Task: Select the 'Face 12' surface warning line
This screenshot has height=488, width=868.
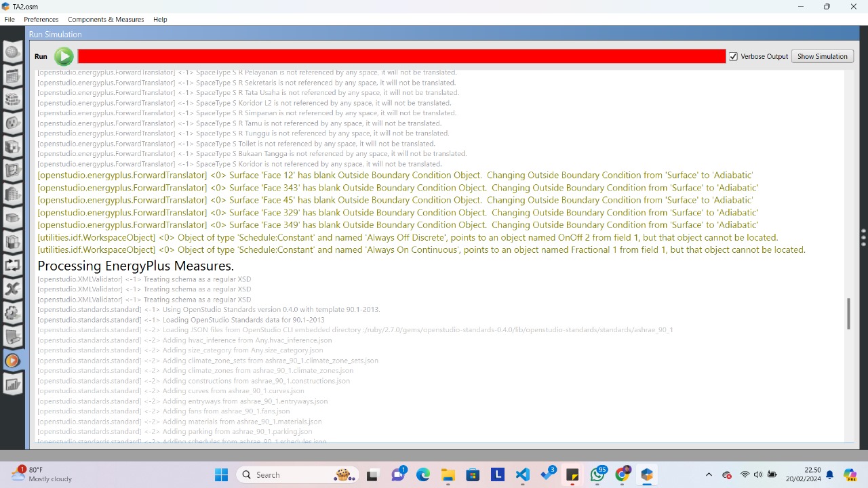Action: click(x=395, y=176)
